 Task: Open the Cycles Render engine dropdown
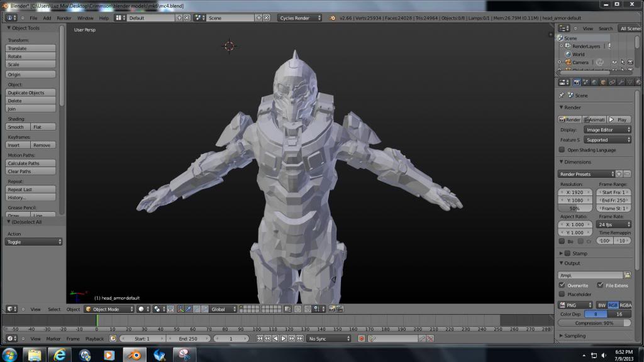[x=300, y=18]
